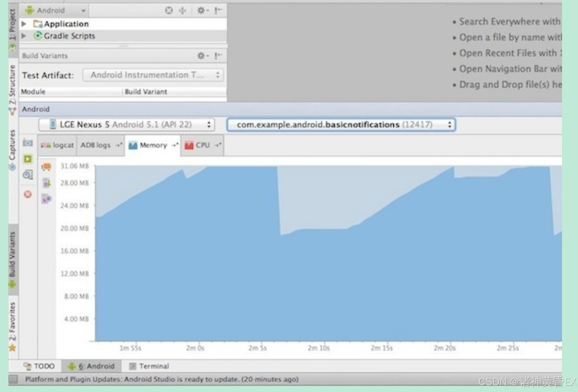Open the 2: Favorites side tab

13,326
